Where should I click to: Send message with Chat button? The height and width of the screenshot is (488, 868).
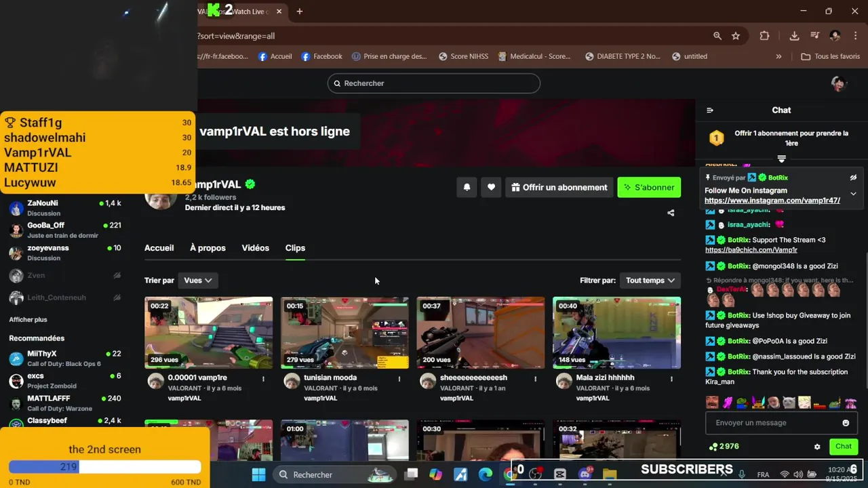click(x=844, y=446)
